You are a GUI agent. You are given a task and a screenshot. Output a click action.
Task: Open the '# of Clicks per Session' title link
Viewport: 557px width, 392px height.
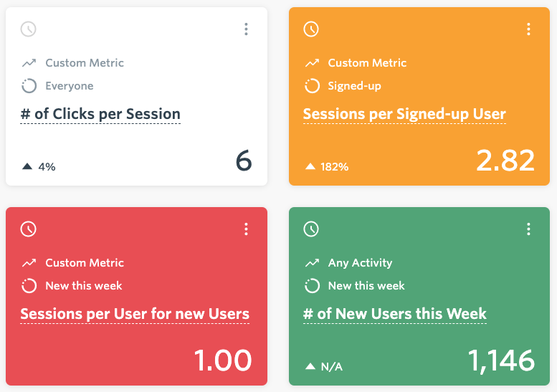[x=100, y=115]
